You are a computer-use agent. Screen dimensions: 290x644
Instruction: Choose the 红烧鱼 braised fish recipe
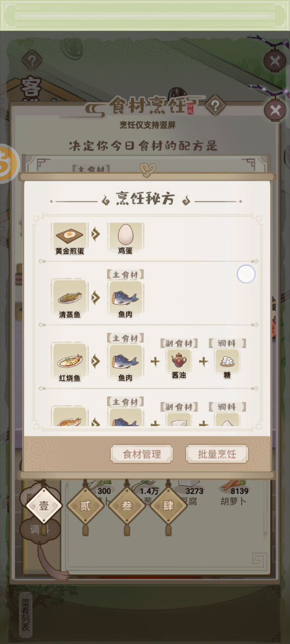click(69, 362)
